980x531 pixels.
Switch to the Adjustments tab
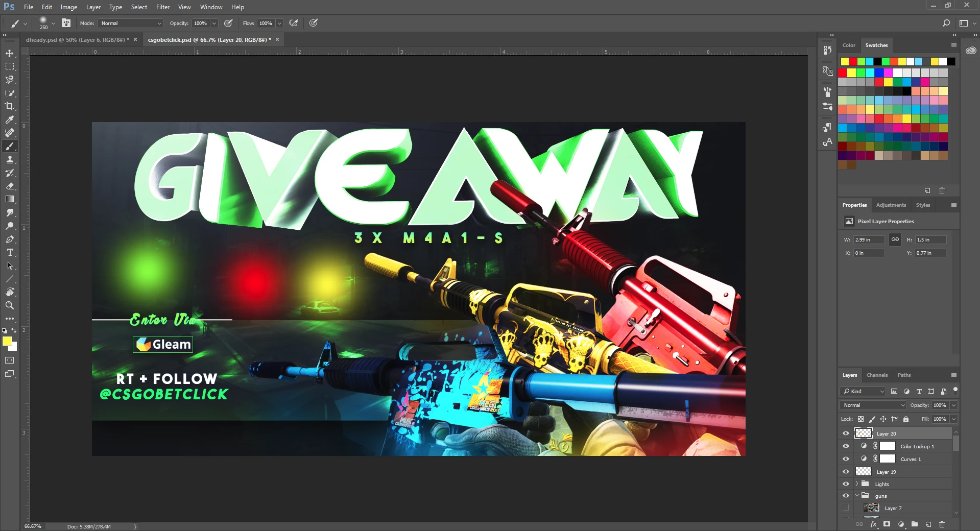click(891, 205)
